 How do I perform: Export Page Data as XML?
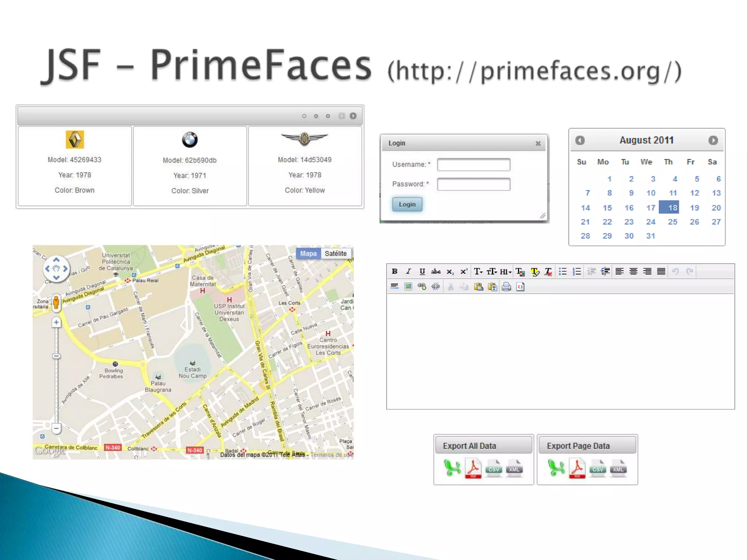point(618,468)
